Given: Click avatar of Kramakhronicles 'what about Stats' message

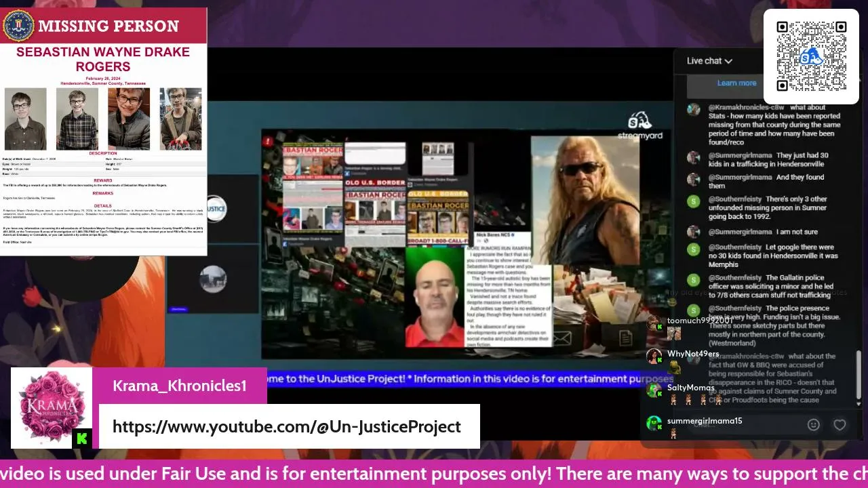Looking at the screenshot, I should (693, 109).
